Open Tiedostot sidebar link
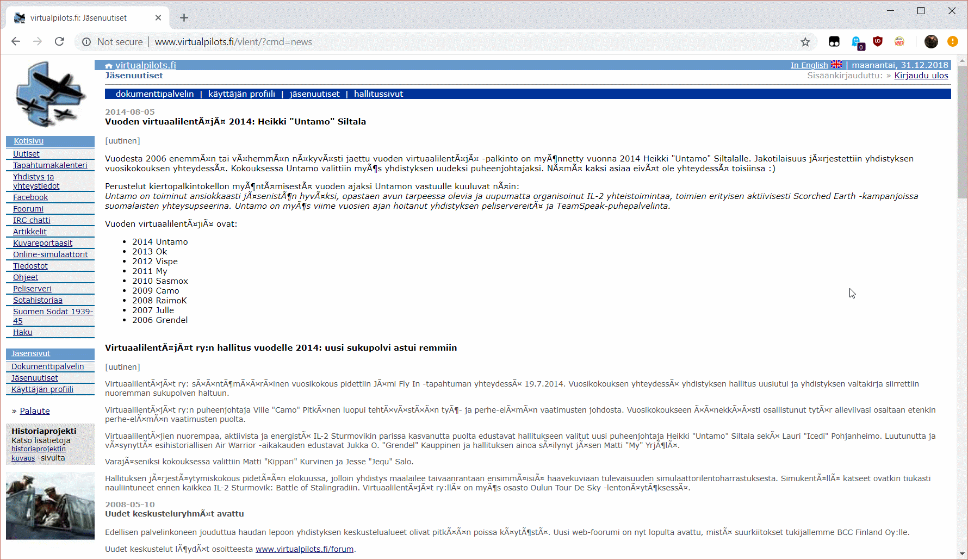 tap(30, 266)
